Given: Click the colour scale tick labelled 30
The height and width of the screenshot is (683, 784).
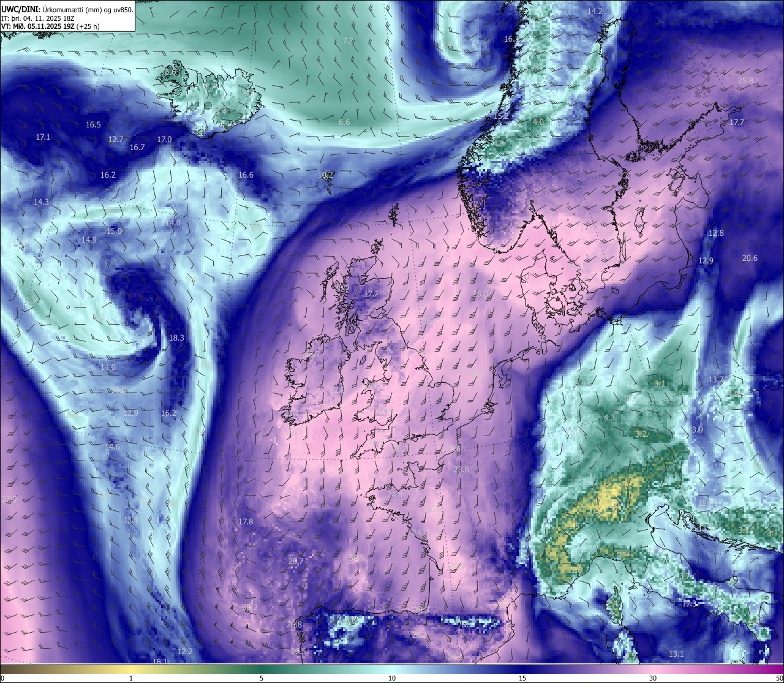Looking at the screenshot, I should click(x=653, y=678).
